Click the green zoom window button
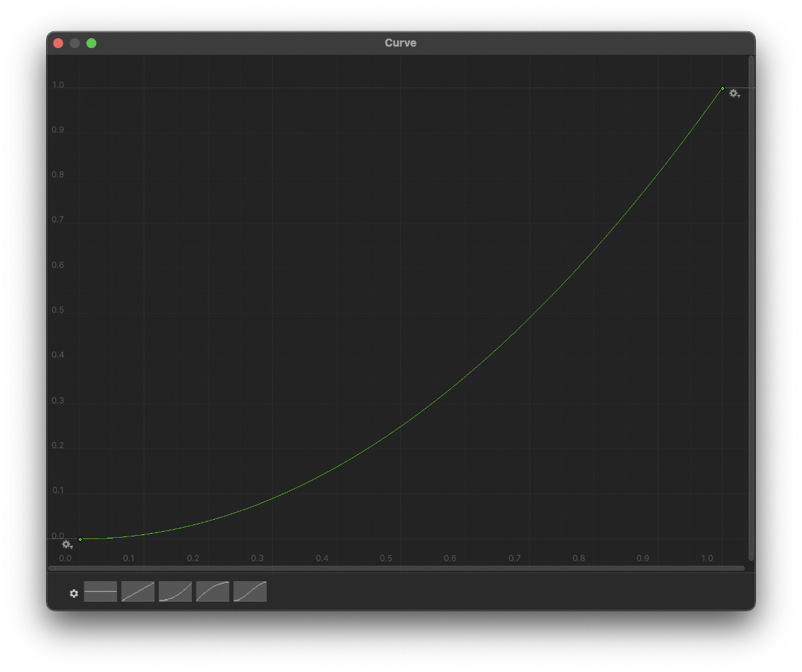The height and width of the screenshot is (672, 802). [92, 43]
